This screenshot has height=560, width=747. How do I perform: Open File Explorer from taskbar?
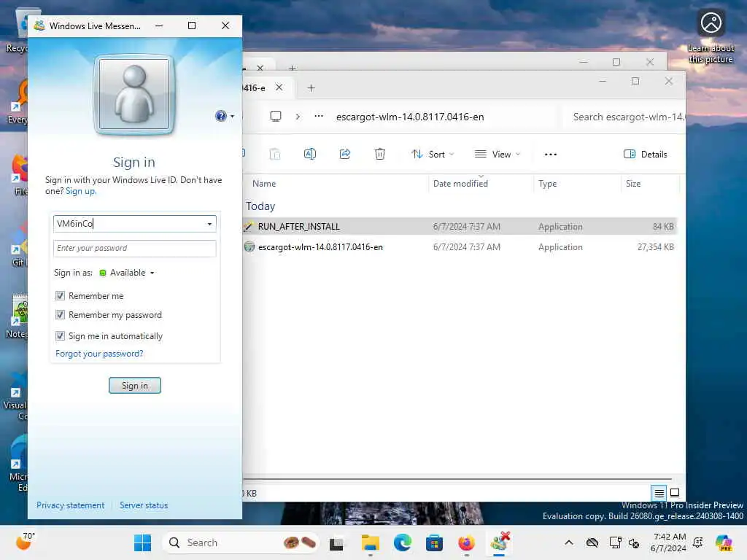click(x=370, y=542)
